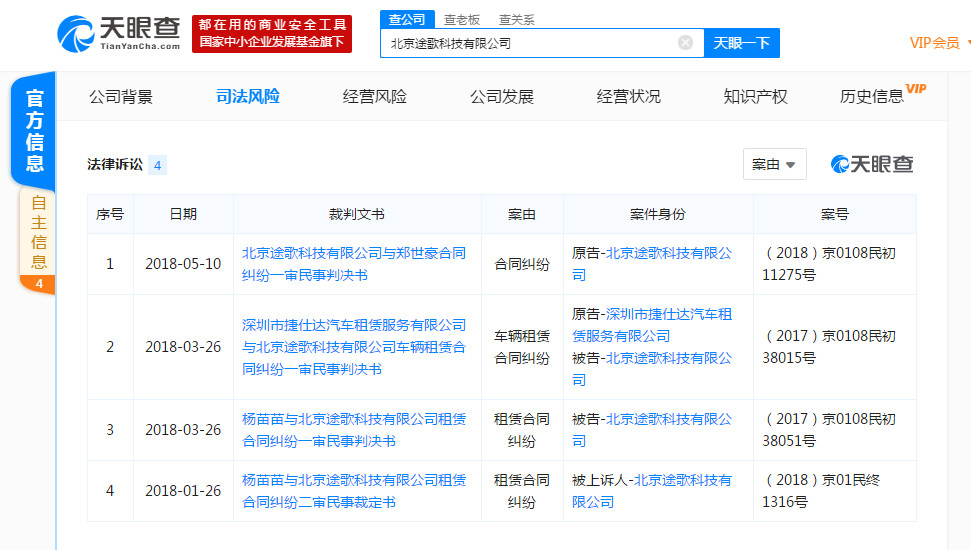Open the 经营风险 section tab
971x550 pixels.
375,97
